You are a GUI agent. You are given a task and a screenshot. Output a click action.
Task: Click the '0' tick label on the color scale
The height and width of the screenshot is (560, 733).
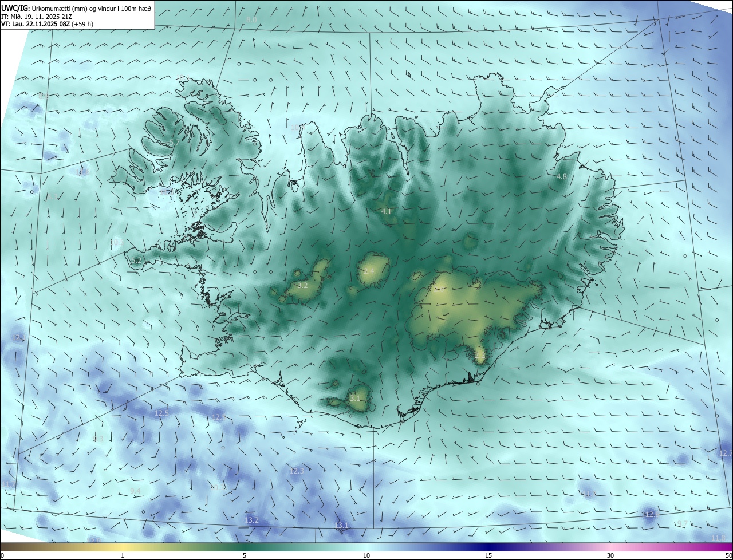tap(2, 555)
